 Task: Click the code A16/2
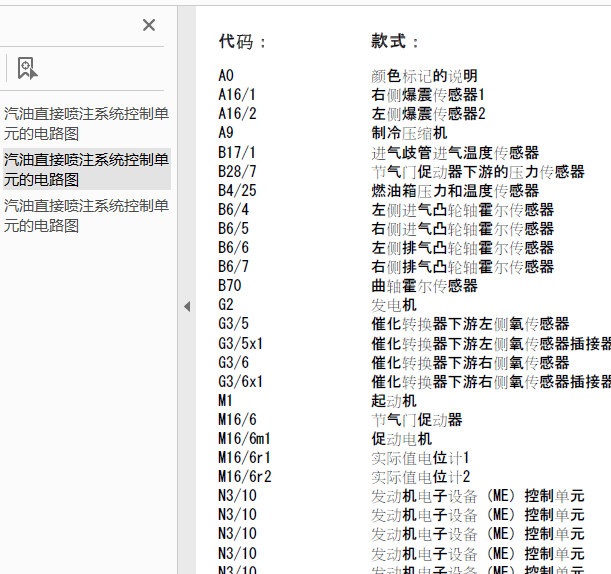coord(237,114)
